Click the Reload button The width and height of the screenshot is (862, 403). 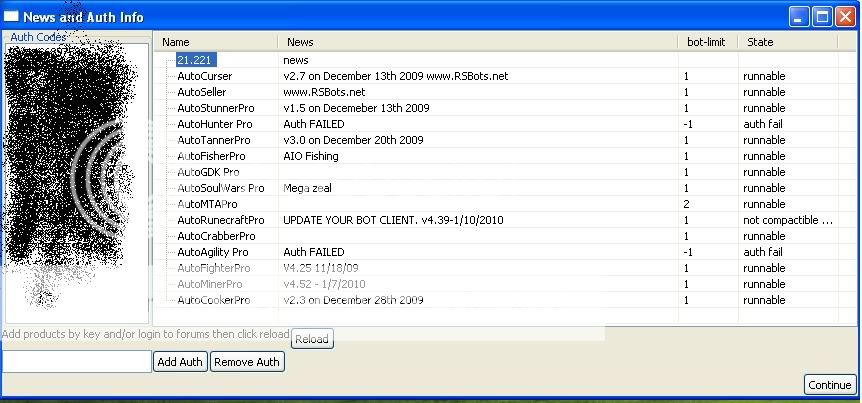click(x=311, y=339)
